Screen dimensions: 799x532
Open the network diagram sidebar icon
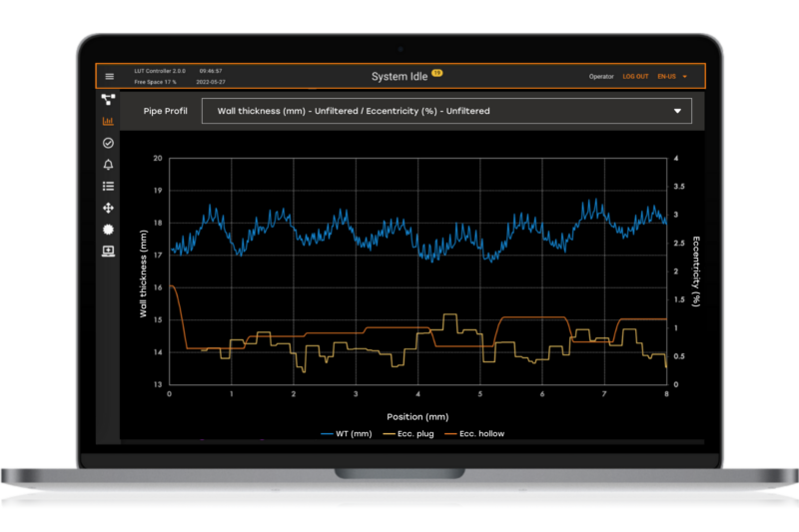click(x=108, y=99)
